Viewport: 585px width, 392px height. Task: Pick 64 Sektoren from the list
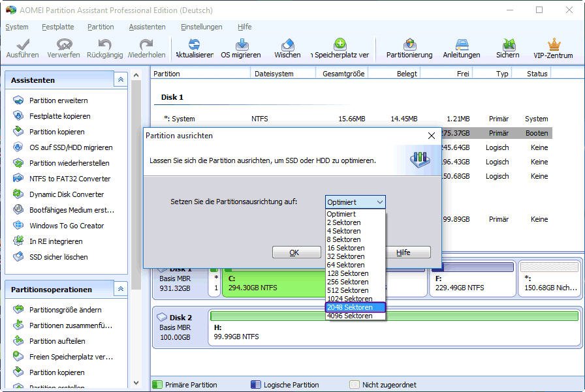(355, 265)
